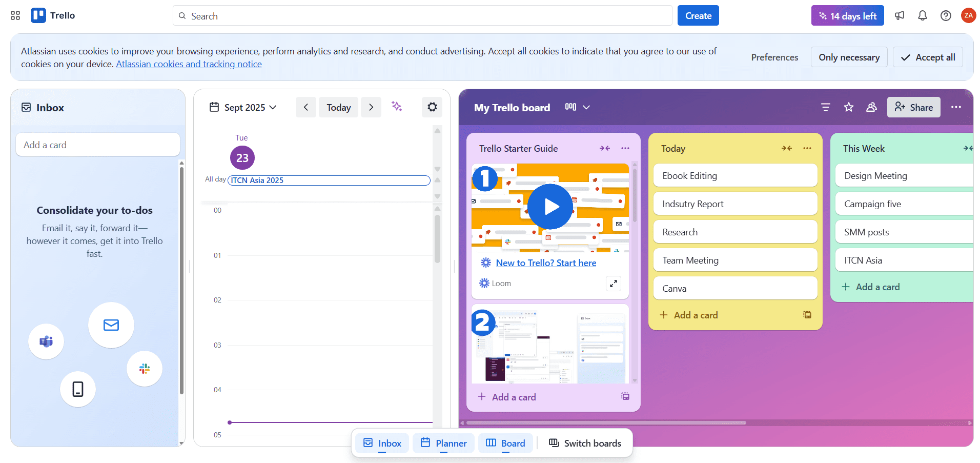Open the board's ••• overflow menu
The image size is (980, 463).
point(956,107)
